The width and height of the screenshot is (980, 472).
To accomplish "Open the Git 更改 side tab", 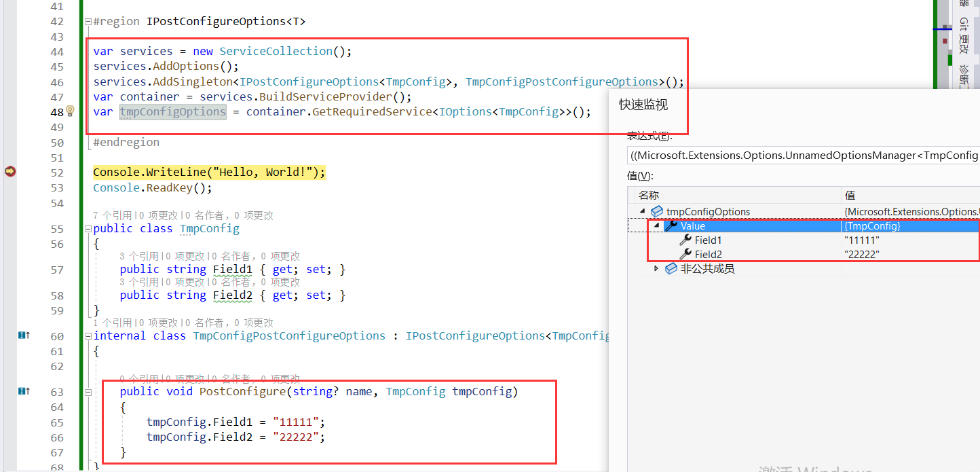I will click(963, 35).
